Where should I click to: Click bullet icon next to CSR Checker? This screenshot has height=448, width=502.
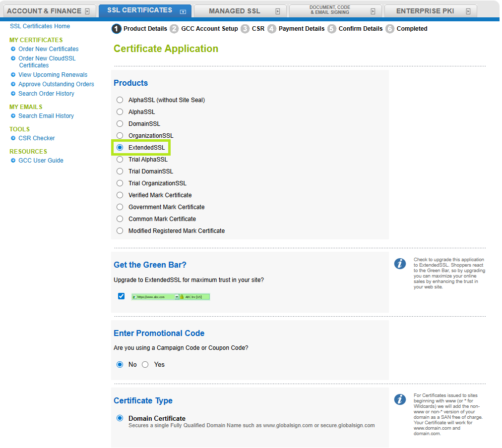[13, 138]
